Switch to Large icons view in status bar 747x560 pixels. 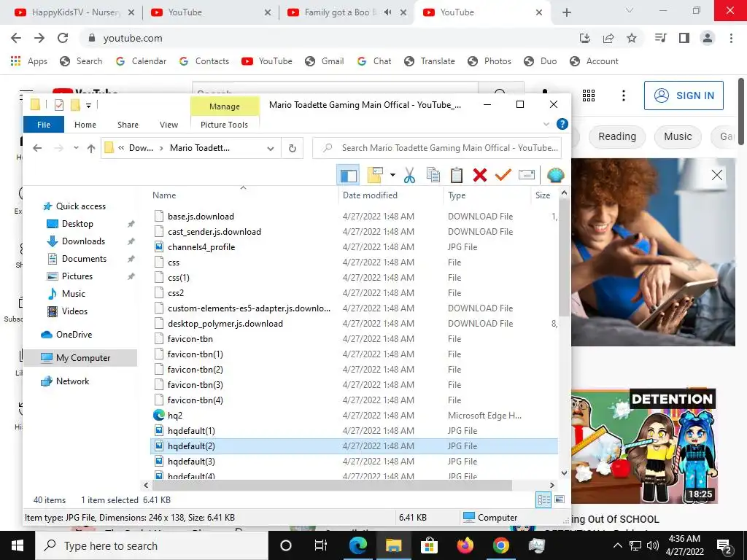tap(560, 499)
